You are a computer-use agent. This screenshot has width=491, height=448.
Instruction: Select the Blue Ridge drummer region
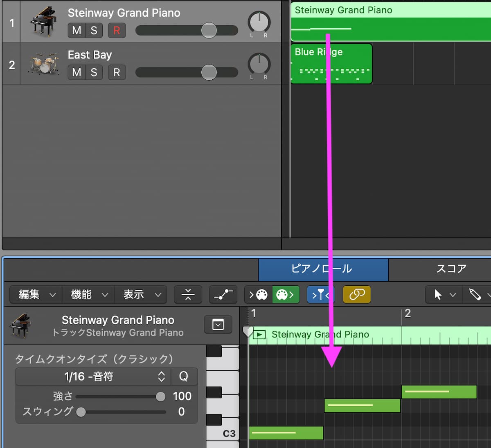pyautogui.click(x=331, y=64)
